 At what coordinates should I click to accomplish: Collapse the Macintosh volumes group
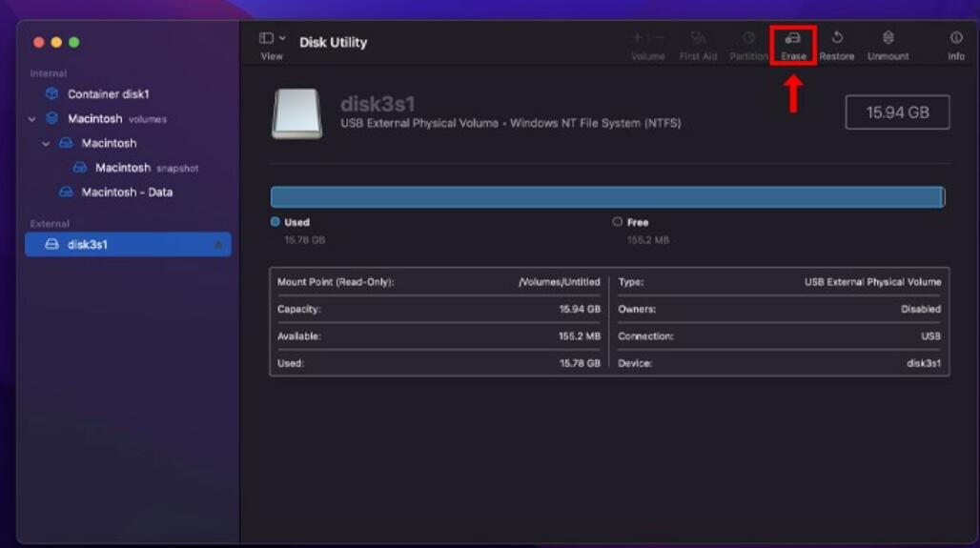(32, 119)
